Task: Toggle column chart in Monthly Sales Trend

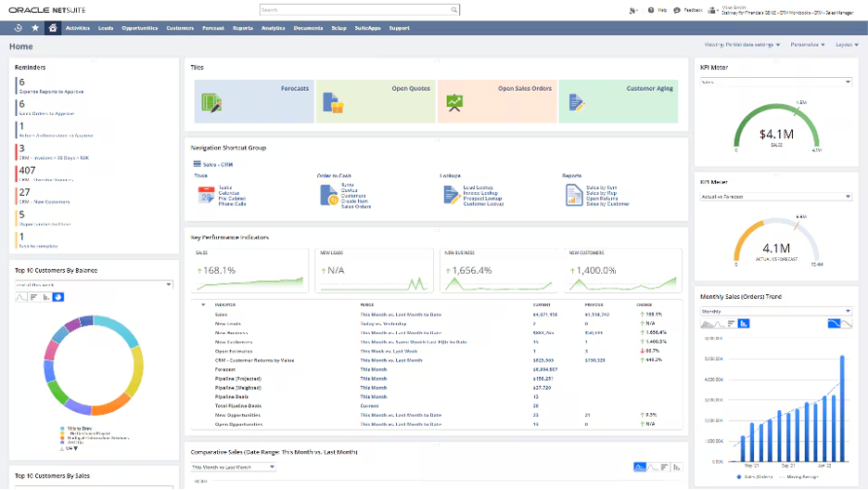Action: [744, 323]
